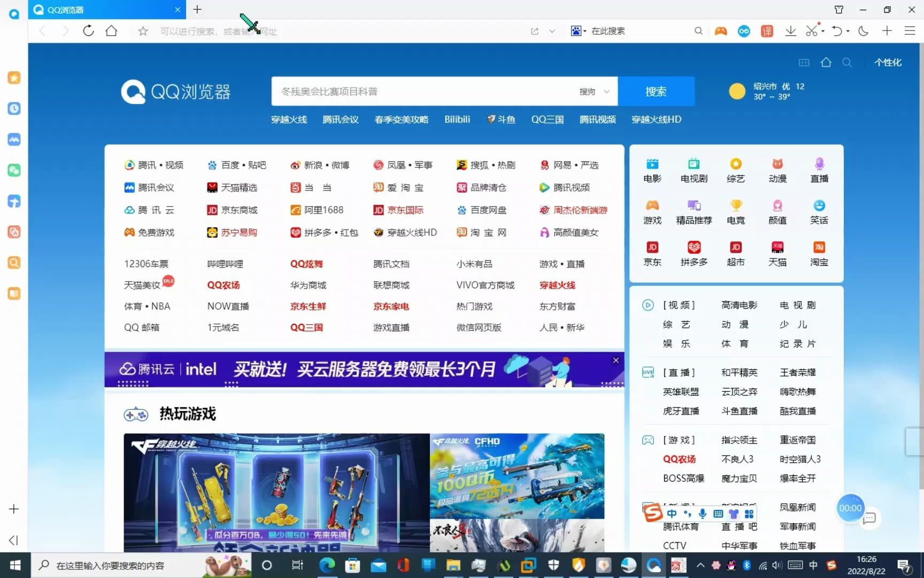Expand the undo closed tab arrow
The height and width of the screenshot is (578, 924).
tap(848, 31)
